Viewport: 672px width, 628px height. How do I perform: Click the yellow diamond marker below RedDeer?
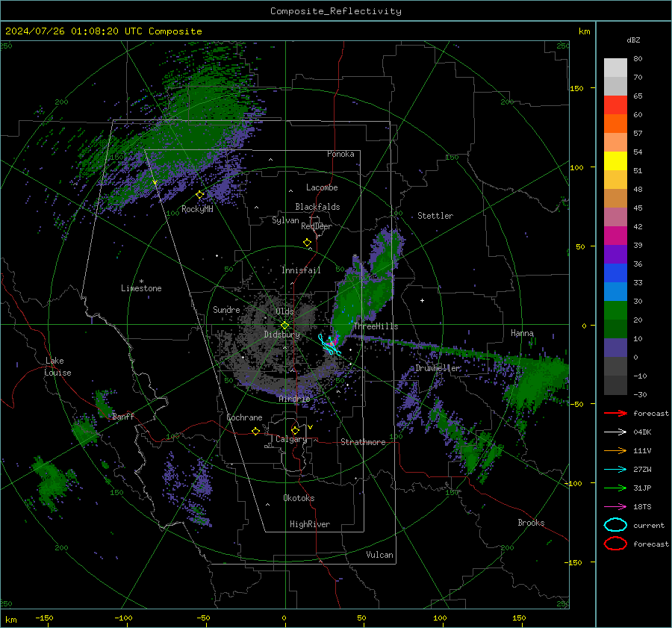(308, 243)
